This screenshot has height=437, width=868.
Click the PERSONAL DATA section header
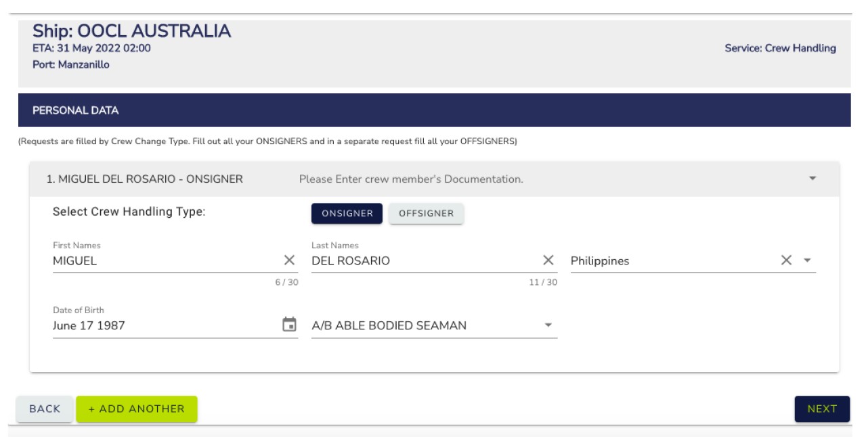click(76, 110)
